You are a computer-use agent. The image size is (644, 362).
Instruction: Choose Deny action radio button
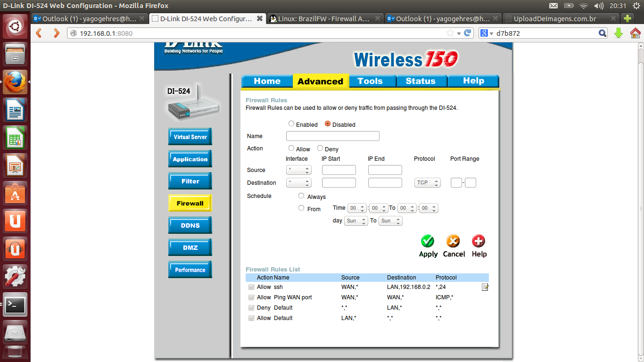click(x=320, y=148)
